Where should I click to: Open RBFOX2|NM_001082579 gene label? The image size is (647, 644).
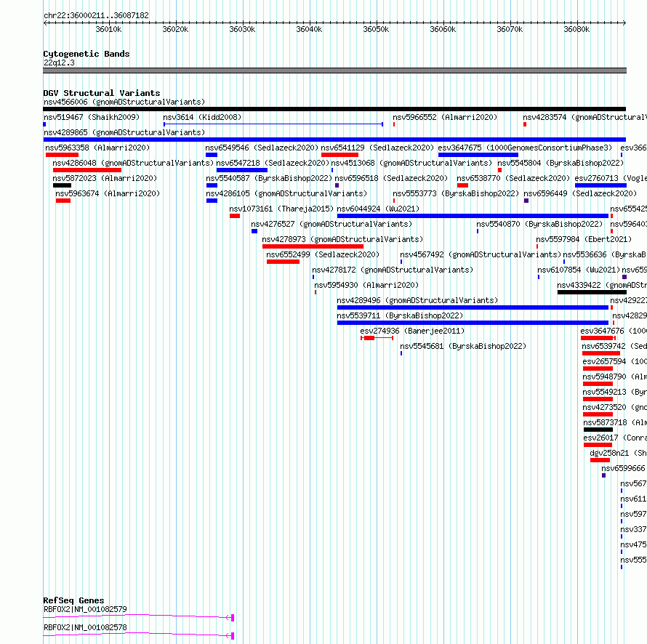tap(85, 609)
